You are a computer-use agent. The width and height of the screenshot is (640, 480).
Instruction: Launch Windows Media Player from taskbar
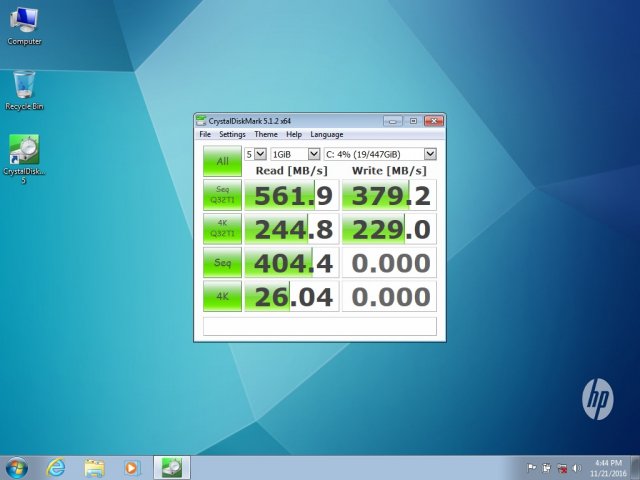(132, 467)
